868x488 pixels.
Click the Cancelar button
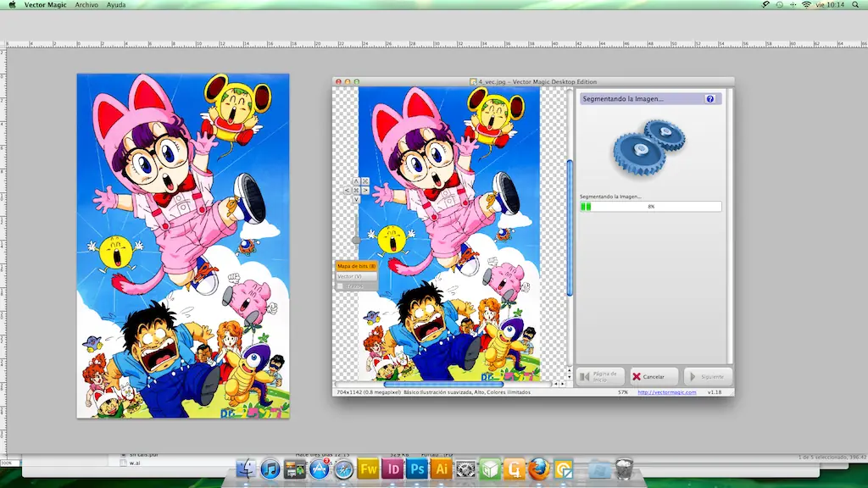pyautogui.click(x=655, y=377)
